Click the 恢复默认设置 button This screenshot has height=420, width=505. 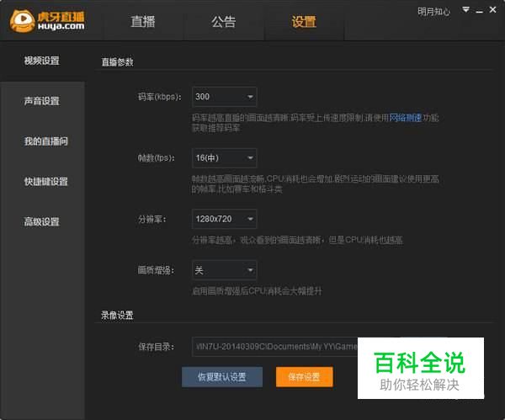(222, 377)
